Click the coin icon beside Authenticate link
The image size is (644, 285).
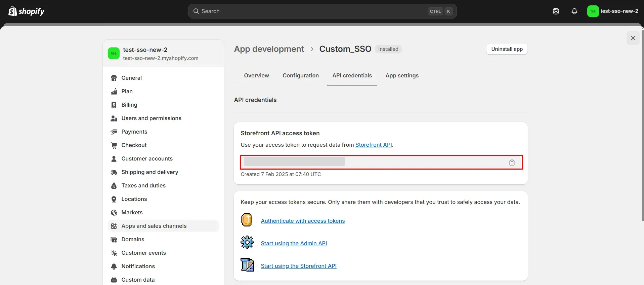coord(247,220)
